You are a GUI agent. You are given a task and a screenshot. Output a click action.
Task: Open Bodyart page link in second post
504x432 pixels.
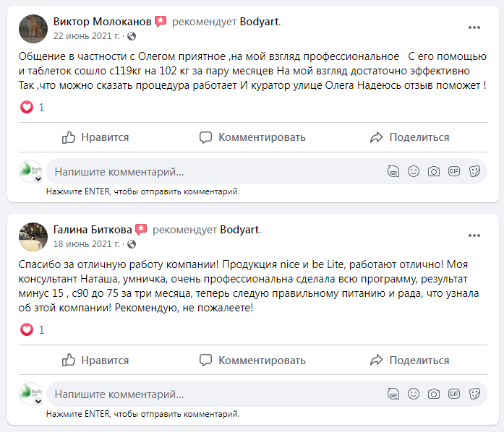point(239,230)
